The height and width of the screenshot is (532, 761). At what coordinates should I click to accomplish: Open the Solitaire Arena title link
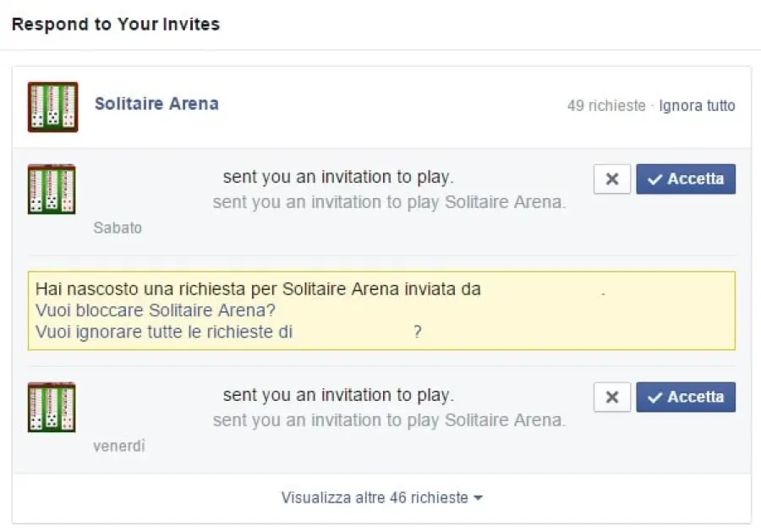pos(156,104)
